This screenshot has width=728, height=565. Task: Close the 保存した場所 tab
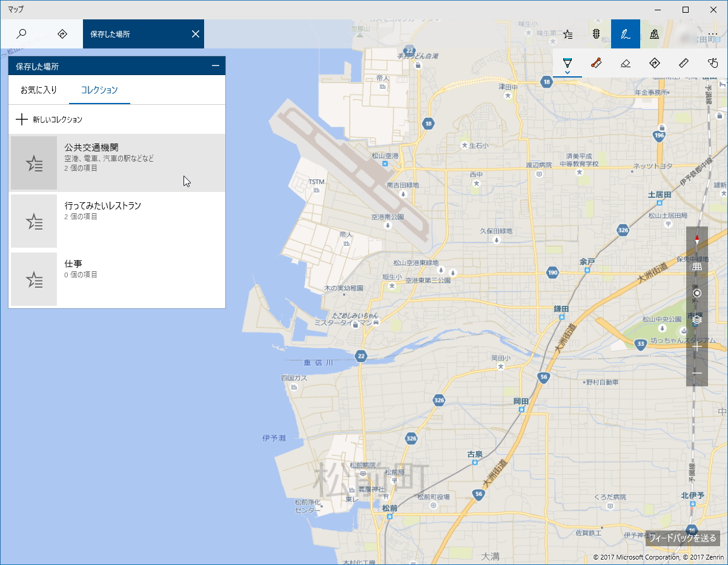pyautogui.click(x=196, y=34)
